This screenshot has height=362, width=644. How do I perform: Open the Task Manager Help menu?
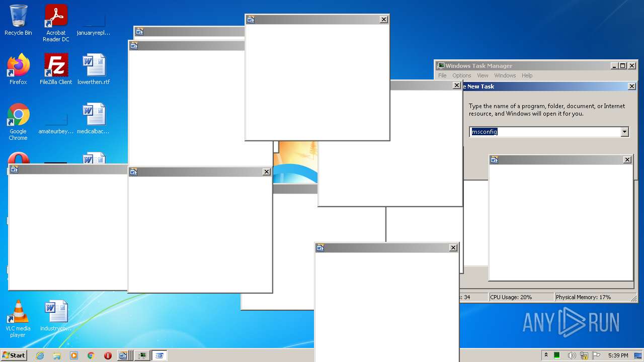[527, 75]
